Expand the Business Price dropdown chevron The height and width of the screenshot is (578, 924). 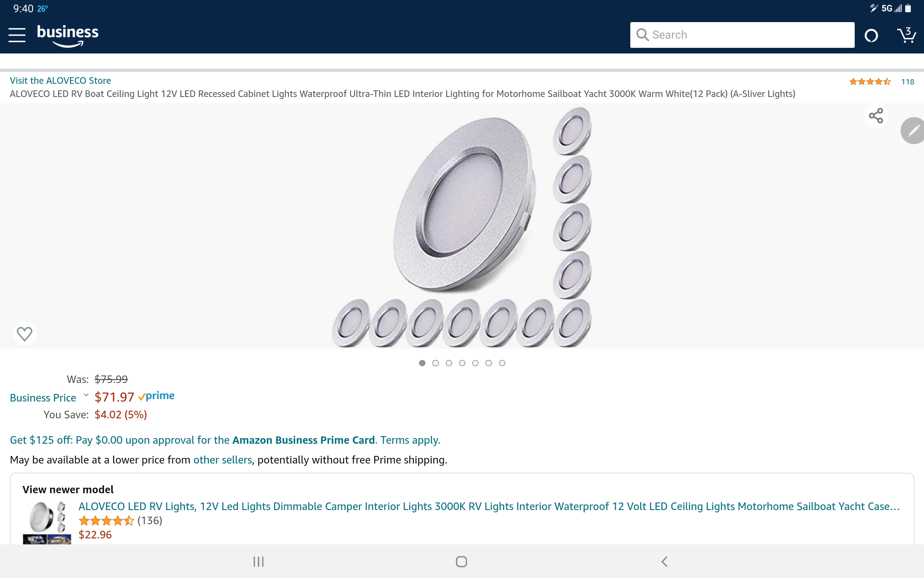tap(86, 395)
